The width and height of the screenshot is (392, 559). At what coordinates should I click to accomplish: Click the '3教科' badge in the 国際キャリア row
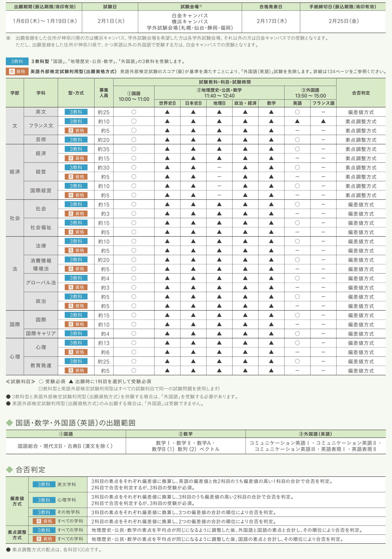pyautogui.click(x=76, y=334)
